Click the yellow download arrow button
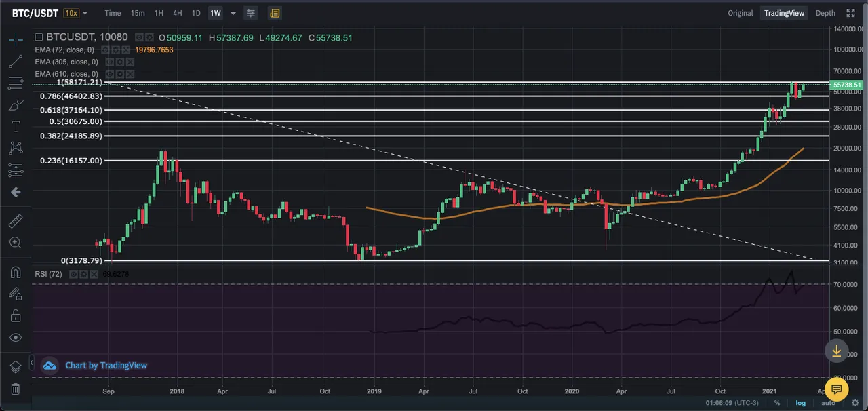Image resolution: width=868 pixels, height=411 pixels. (x=837, y=351)
